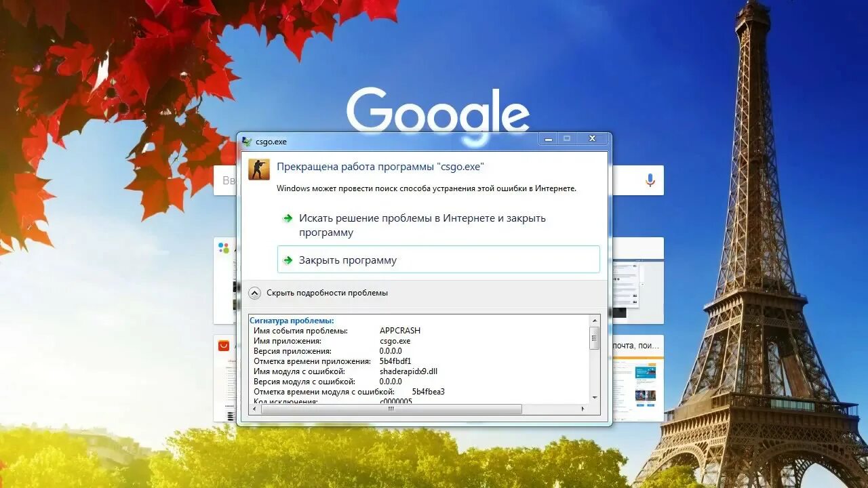Click the green arrow beside 'Закрыть программу'

288,260
